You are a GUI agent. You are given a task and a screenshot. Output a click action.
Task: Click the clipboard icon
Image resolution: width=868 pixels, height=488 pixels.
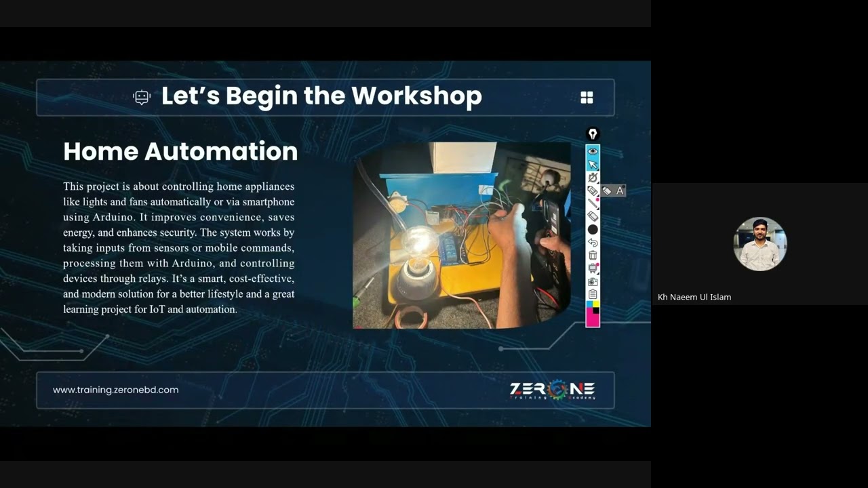tap(593, 294)
